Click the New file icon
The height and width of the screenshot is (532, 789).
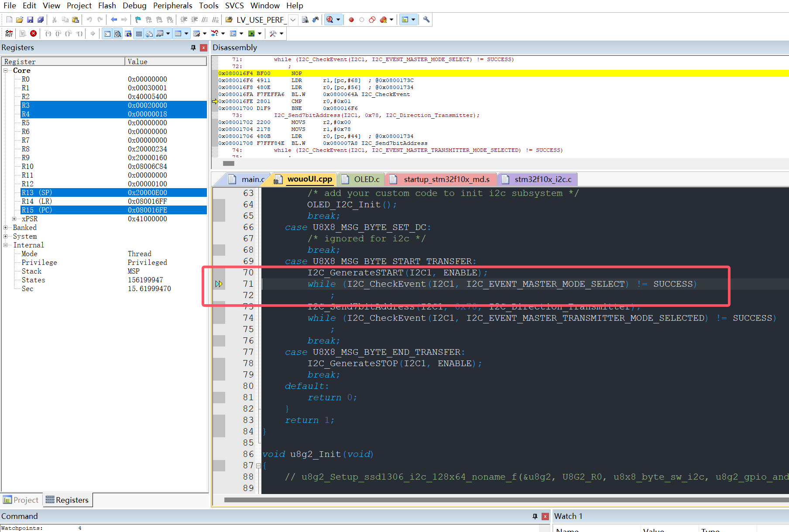tap(9, 20)
